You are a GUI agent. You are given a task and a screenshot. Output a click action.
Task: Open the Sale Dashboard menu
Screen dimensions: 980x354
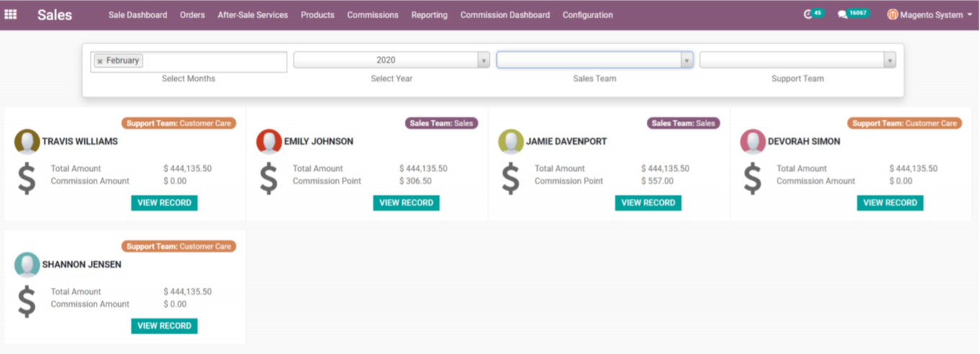coord(138,14)
